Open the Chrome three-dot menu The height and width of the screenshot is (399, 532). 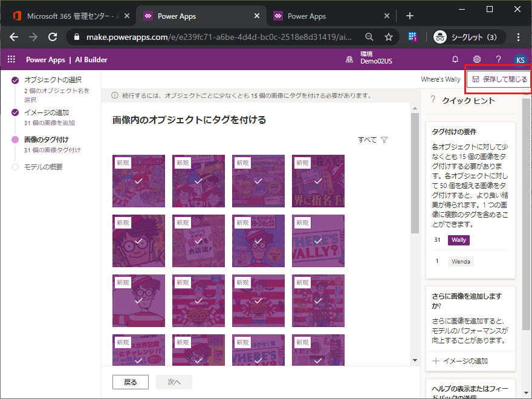(x=518, y=37)
